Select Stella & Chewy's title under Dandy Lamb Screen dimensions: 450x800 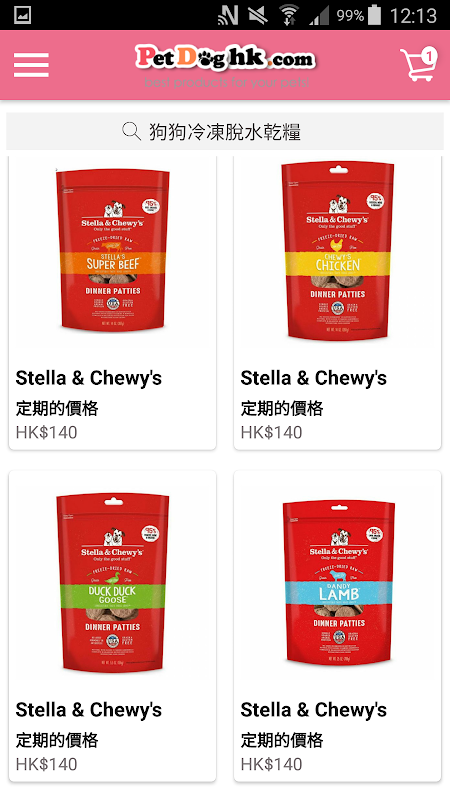pyautogui.click(x=313, y=710)
